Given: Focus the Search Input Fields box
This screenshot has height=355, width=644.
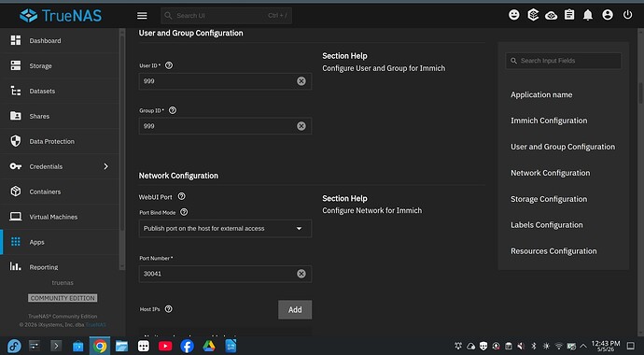Looking at the screenshot, I should click(x=563, y=61).
